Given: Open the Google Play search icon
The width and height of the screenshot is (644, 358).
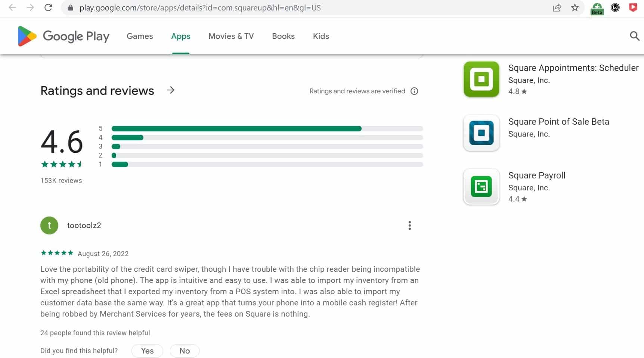Looking at the screenshot, I should pyautogui.click(x=634, y=36).
